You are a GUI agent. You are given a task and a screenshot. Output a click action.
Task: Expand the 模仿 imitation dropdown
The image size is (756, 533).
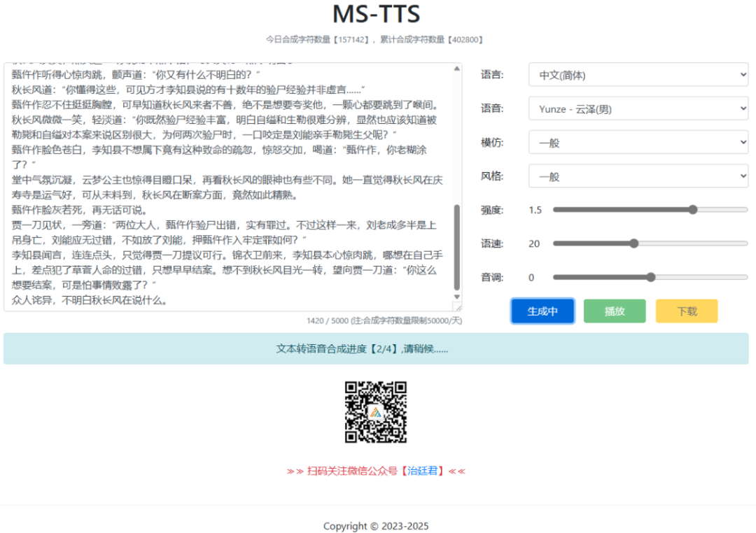click(637, 142)
